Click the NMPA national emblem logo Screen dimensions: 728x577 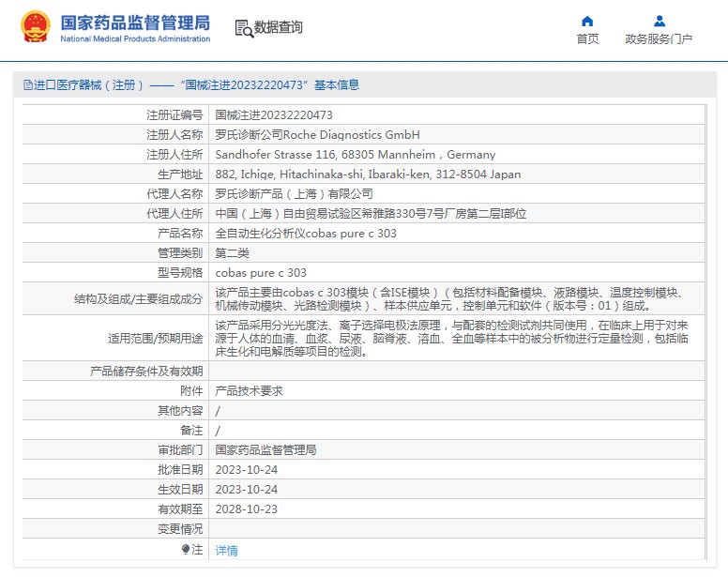[x=36, y=27]
